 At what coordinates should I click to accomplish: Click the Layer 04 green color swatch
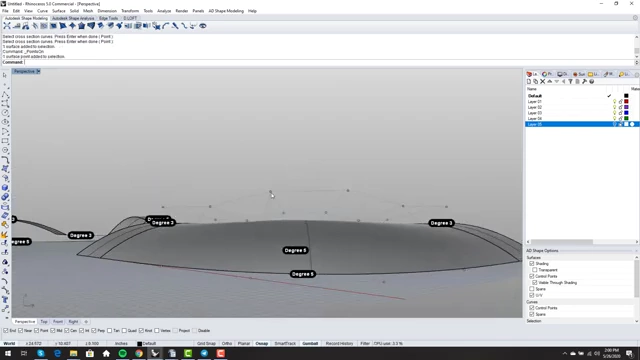pos(626,118)
